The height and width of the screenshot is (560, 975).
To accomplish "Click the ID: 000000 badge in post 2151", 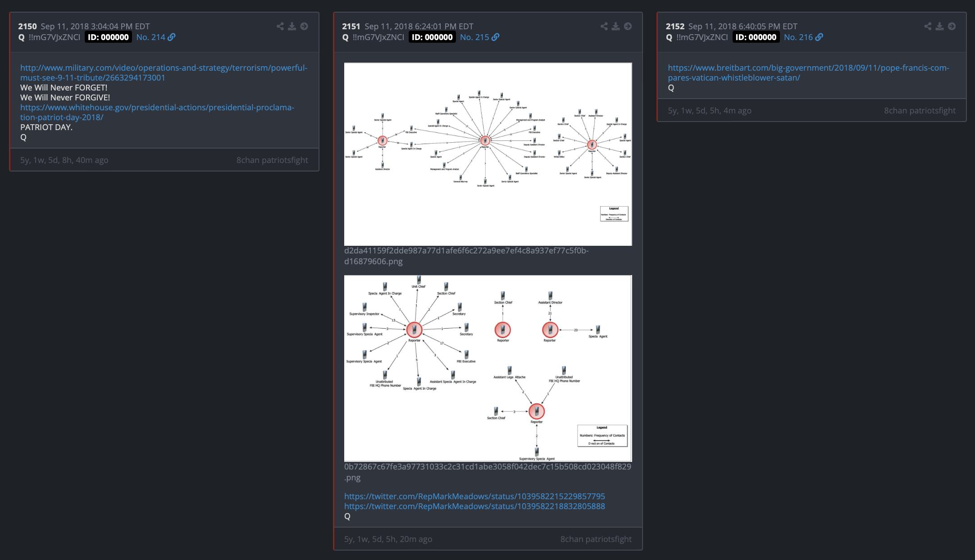I will pos(432,37).
